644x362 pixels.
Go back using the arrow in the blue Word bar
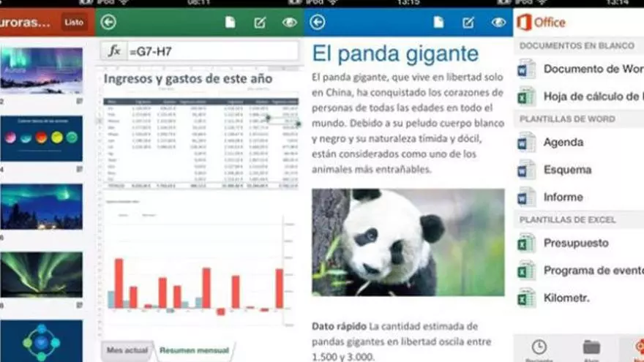click(318, 23)
